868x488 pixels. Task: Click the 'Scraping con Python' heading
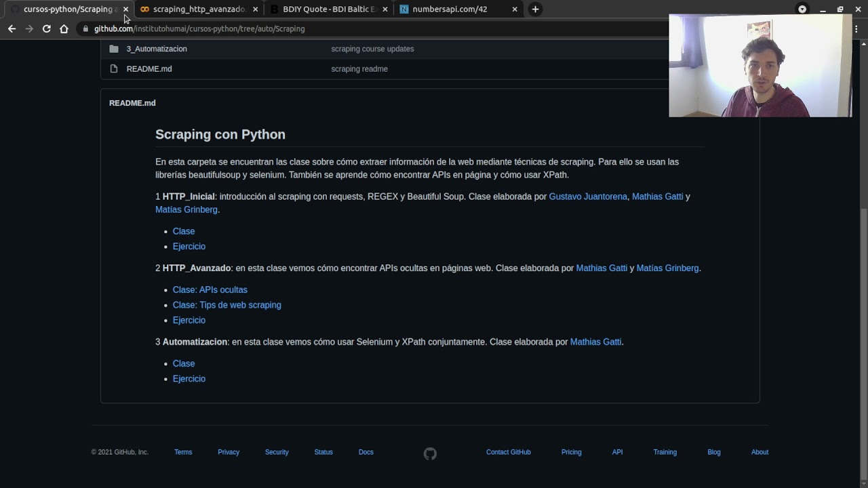(x=220, y=134)
